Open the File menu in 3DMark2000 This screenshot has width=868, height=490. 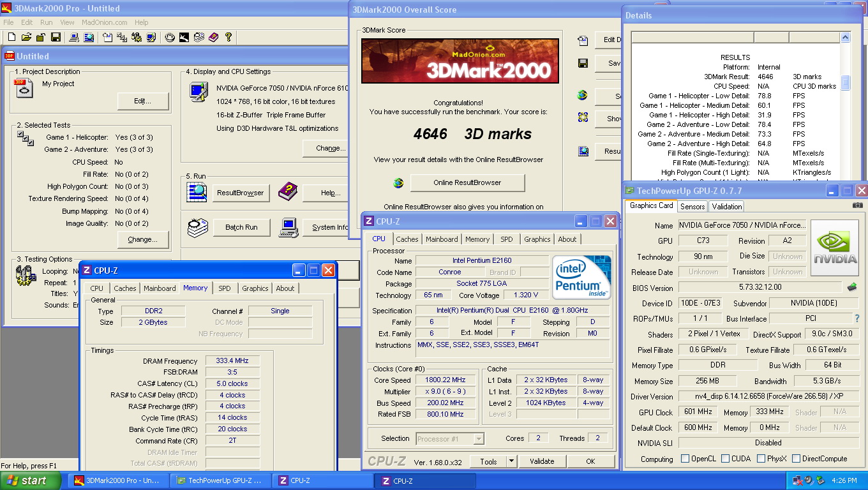click(8, 22)
